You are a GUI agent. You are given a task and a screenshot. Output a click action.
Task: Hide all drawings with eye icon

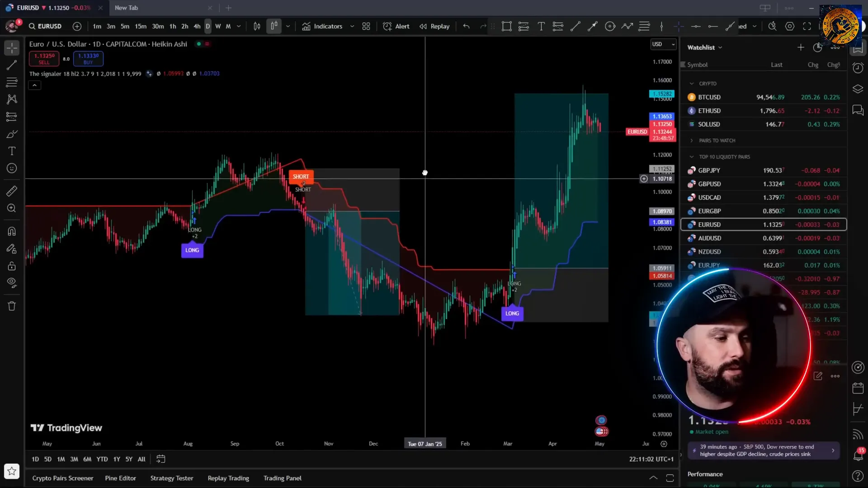tap(12, 283)
